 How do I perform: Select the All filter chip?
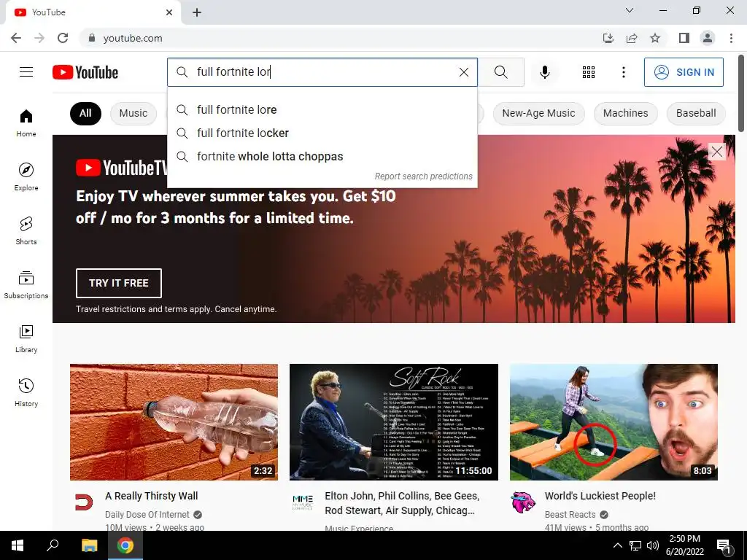pos(85,113)
